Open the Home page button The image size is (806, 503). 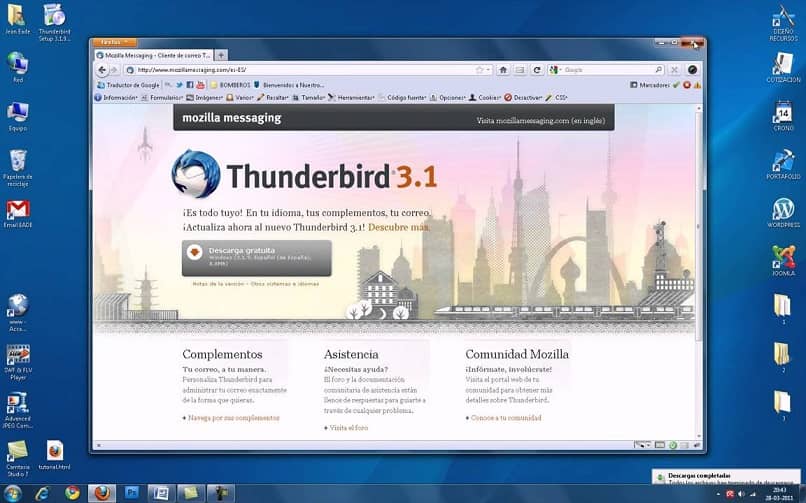(503, 70)
